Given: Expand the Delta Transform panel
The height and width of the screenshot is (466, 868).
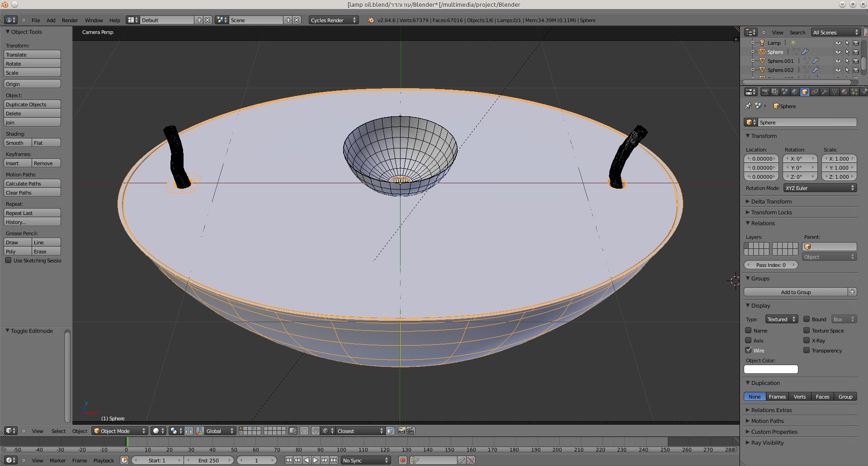Looking at the screenshot, I should coord(771,201).
